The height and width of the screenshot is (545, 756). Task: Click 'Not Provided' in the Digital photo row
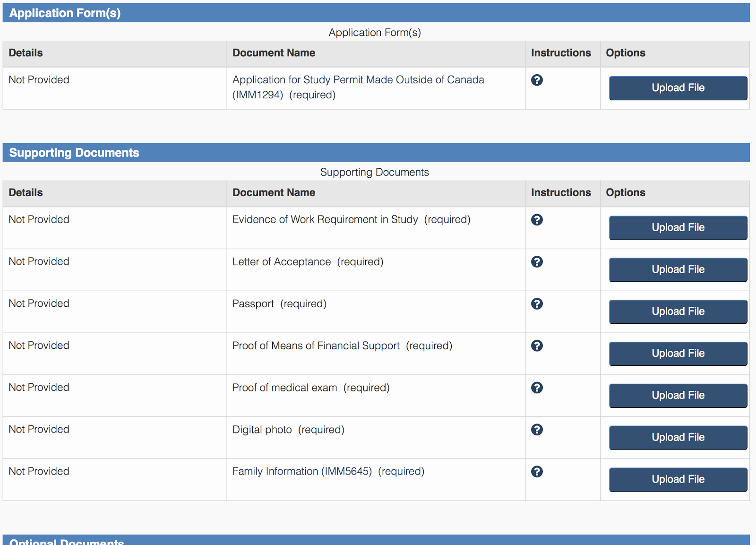tap(39, 429)
